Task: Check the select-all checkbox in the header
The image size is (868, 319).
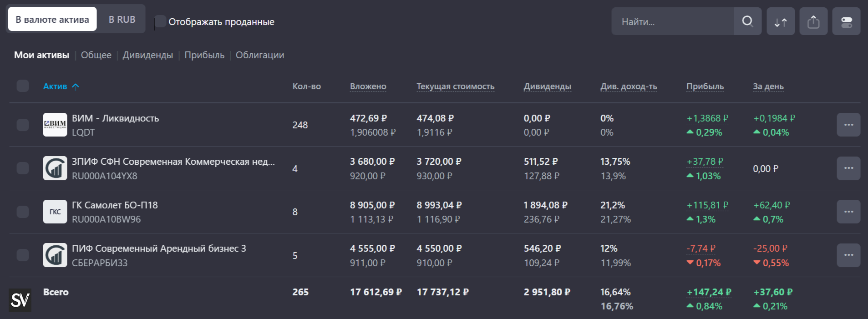Action: (23, 86)
